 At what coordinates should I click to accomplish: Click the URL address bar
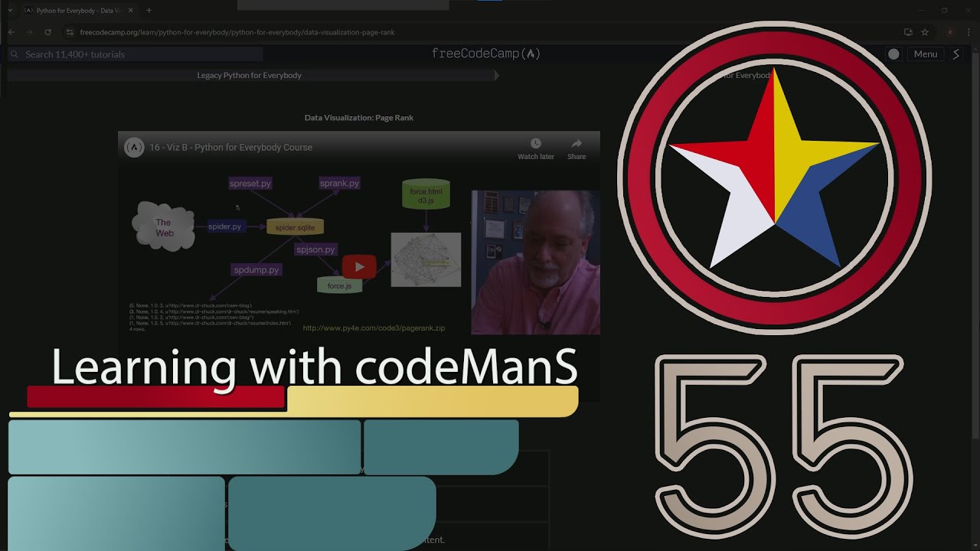click(x=482, y=32)
